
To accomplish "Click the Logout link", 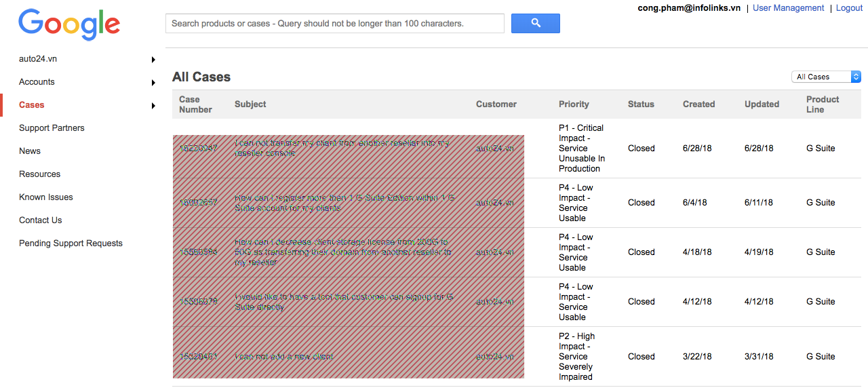I will pyautogui.click(x=849, y=8).
